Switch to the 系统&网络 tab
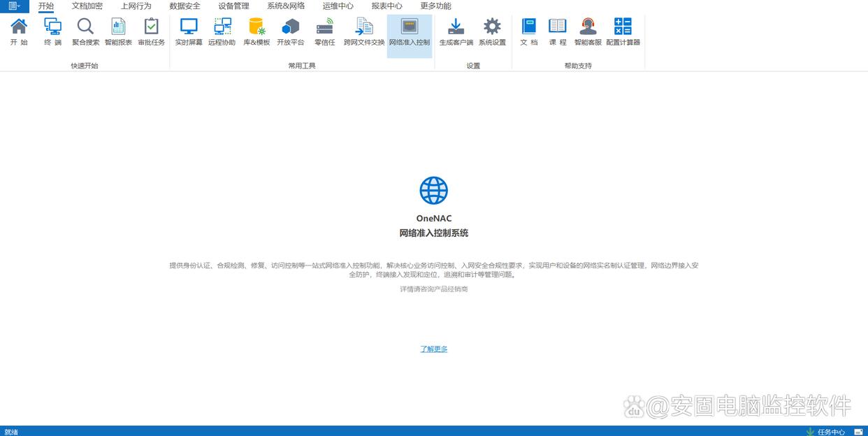The width and height of the screenshot is (868, 436). pyautogui.click(x=286, y=6)
